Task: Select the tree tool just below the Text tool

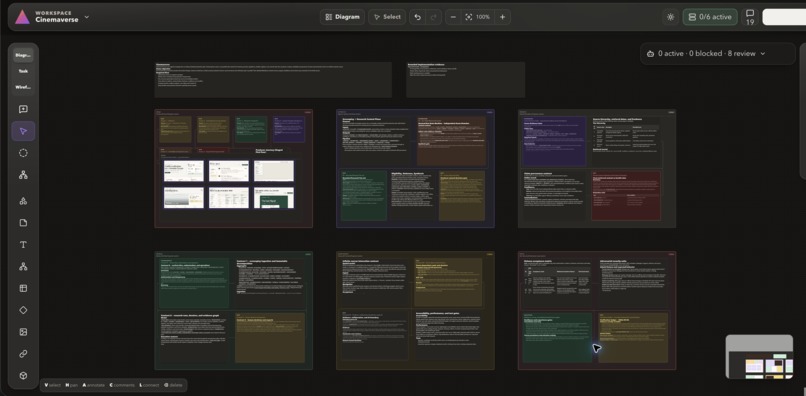Action: pyautogui.click(x=23, y=266)
